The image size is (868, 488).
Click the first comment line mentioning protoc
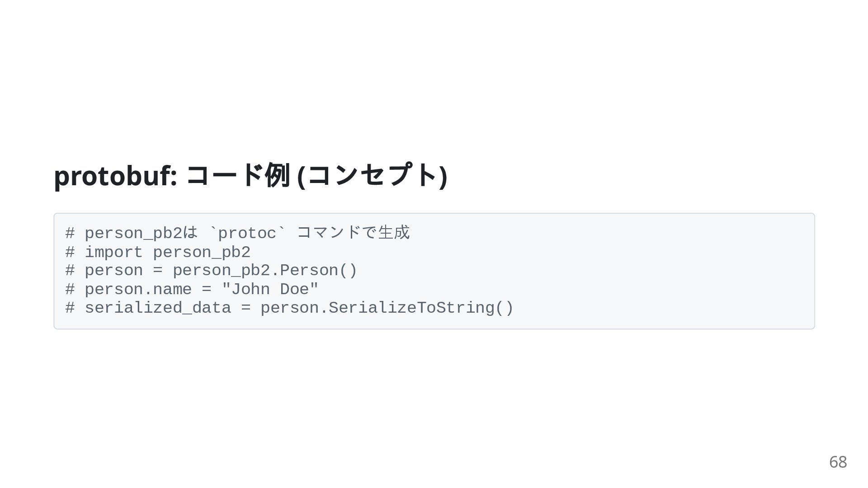click(237, 233)
